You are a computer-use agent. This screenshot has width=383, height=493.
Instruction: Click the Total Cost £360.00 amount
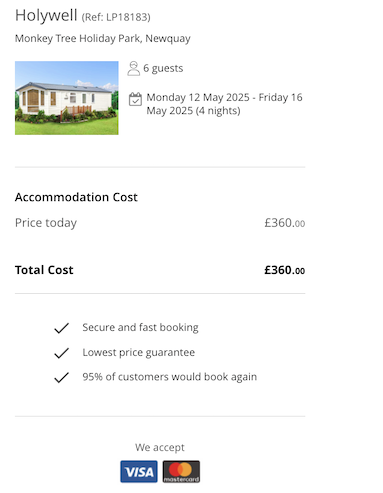285,270
